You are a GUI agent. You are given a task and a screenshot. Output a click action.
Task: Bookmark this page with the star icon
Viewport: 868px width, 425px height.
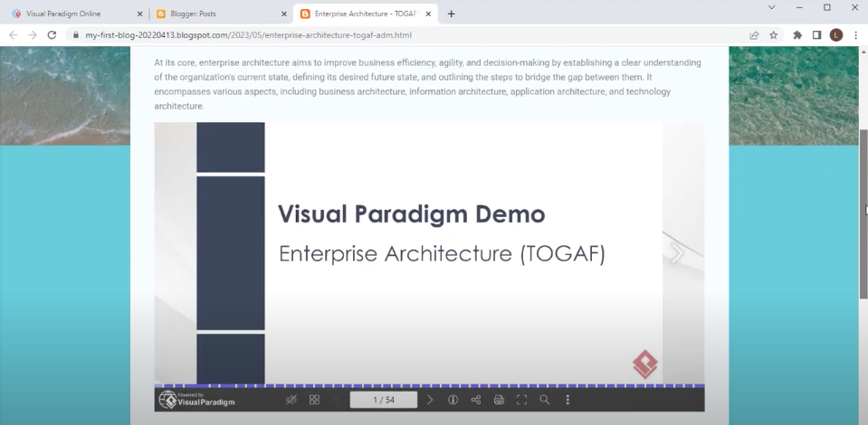pyautogui.click(x=774, y=35)
